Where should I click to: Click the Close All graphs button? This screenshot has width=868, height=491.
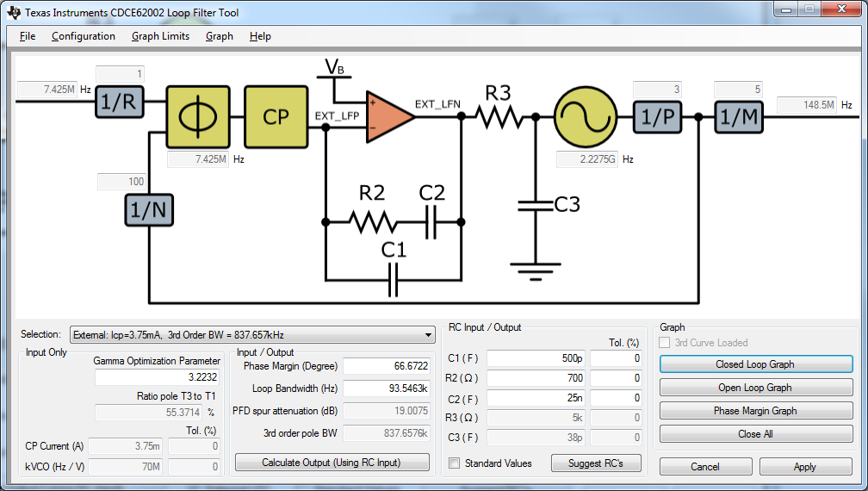click(756, 434)
